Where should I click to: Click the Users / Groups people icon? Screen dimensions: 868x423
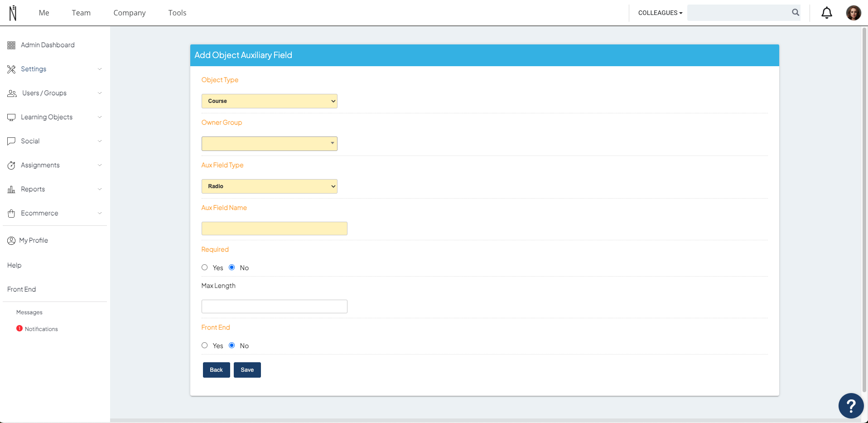(x=12, y=93)
